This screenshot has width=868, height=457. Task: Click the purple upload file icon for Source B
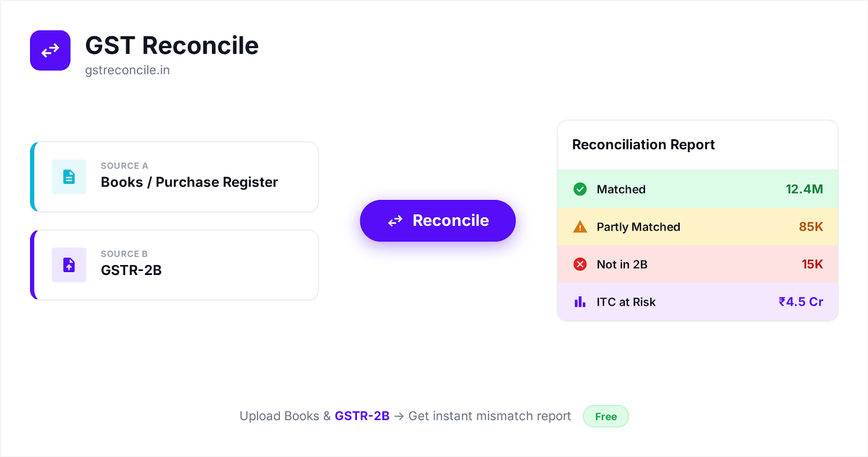[69, 265]
